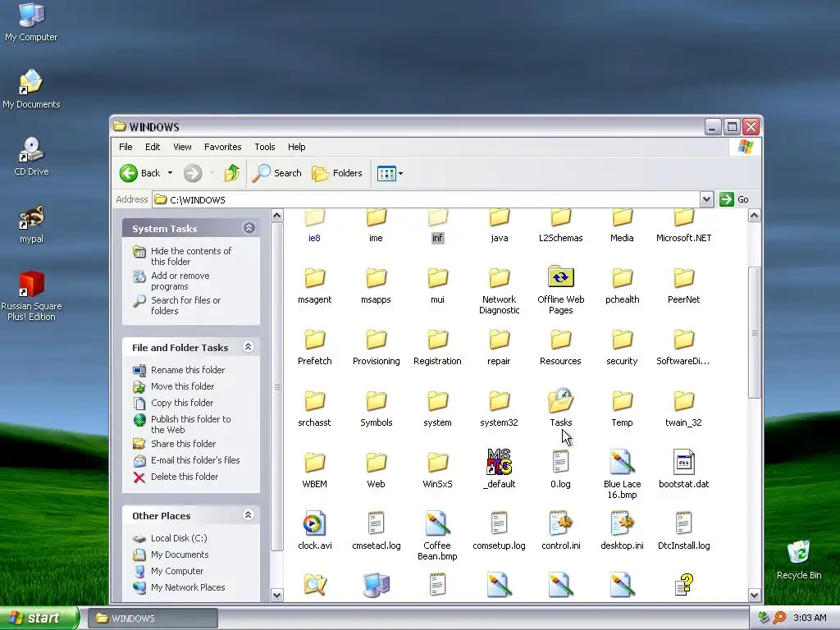Screen dimensions: 840x630
Task: Select the Coffee Bean.bmp image icon
Action: pyautogui.click(x=437, y=523)
